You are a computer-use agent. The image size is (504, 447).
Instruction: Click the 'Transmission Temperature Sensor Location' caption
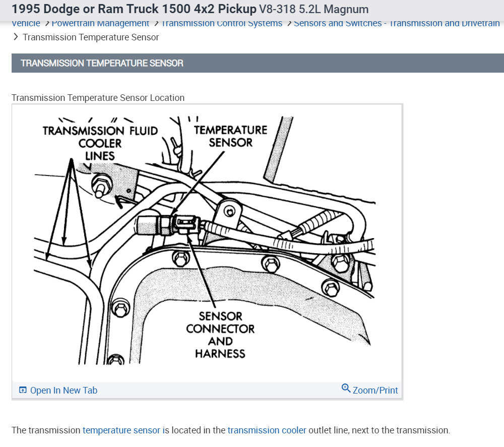(98, 98)
